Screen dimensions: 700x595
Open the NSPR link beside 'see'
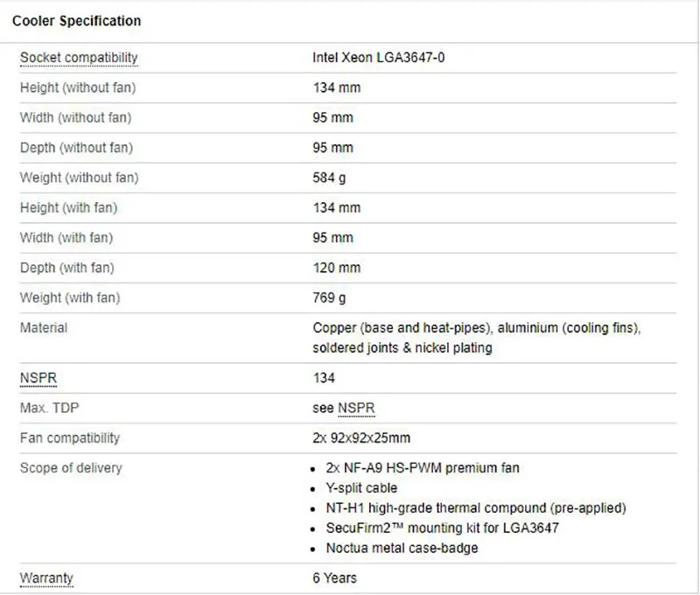[356, 409]
